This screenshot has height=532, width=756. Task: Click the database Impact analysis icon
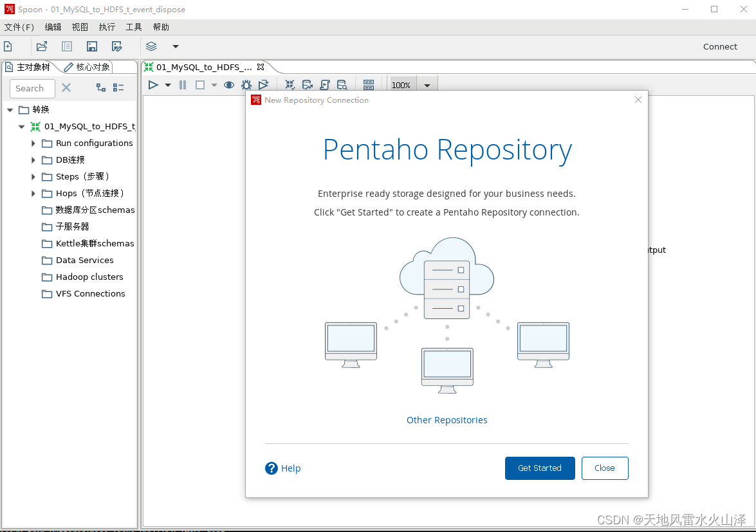[x=307, y=85]
